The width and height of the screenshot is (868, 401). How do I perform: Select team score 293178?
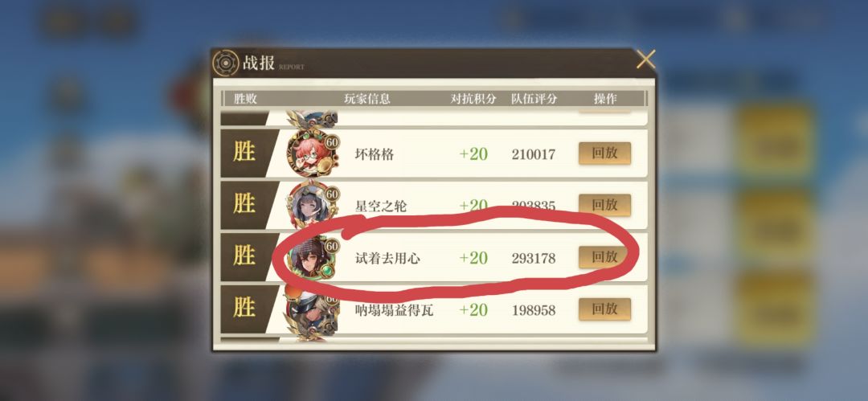[x=534, y=258]
